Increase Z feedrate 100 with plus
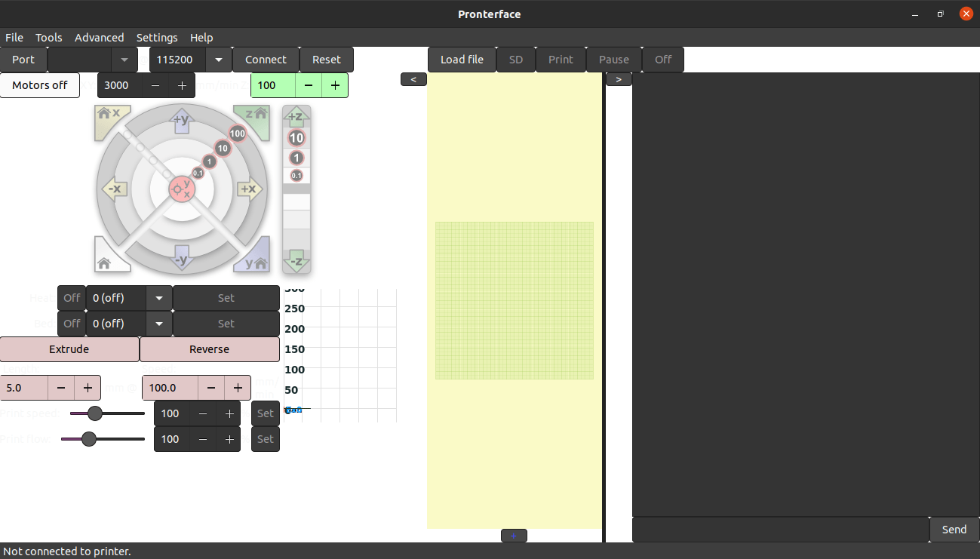This screenshot has height=559, width=980. pyautogui.click(x=335, y=85)
